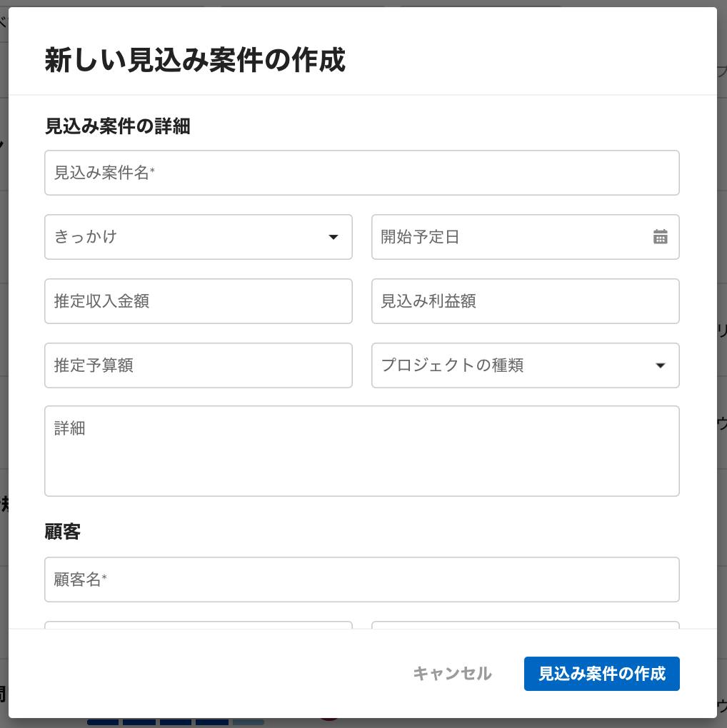Viewport: 727px width, 728px height.
Task: Select the 推定収入金額 input box
Action: [199, 301]
